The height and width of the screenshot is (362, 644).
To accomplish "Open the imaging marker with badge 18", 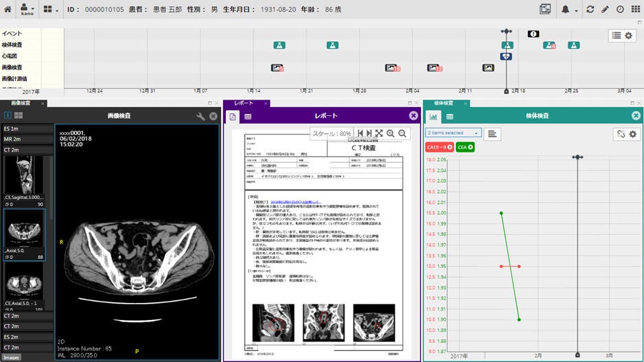I will click(x=392, y=68).
